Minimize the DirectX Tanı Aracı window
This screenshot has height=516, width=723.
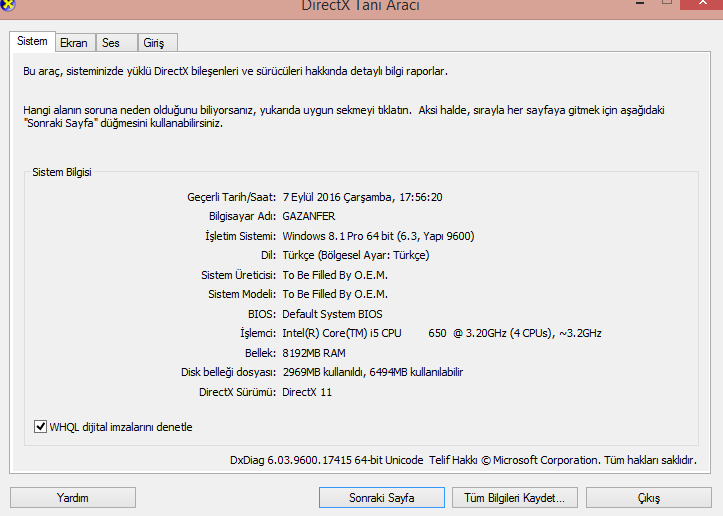pyautogui.click(x=640, y=4)
